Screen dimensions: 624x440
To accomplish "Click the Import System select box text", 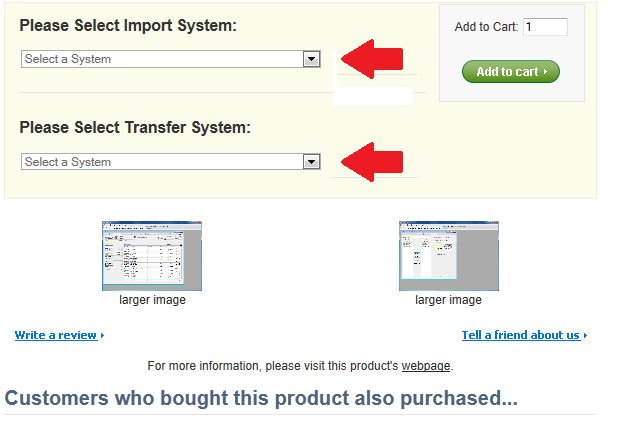I will pyautogui.click(x=68, y=59).
